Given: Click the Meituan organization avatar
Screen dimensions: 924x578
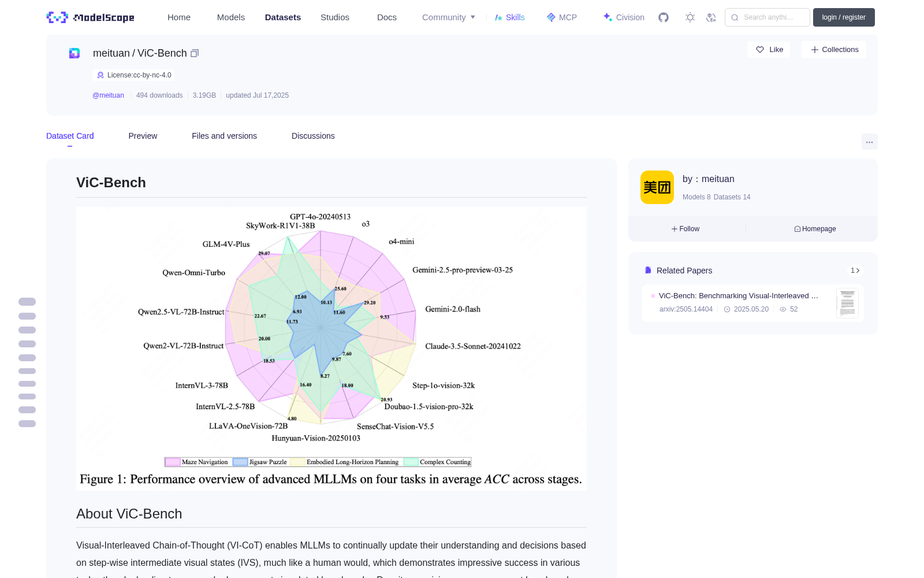Looking at the screenshot, I should (657, 187).
